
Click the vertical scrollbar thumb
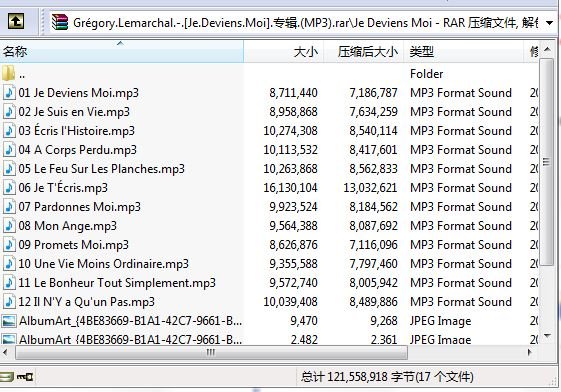coord(546,162)
